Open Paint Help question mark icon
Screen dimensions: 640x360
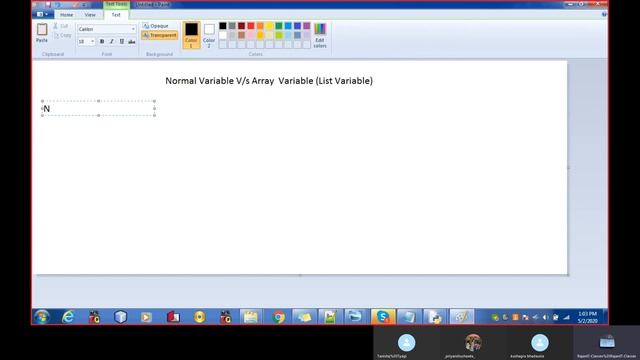(x=604, y=14)
